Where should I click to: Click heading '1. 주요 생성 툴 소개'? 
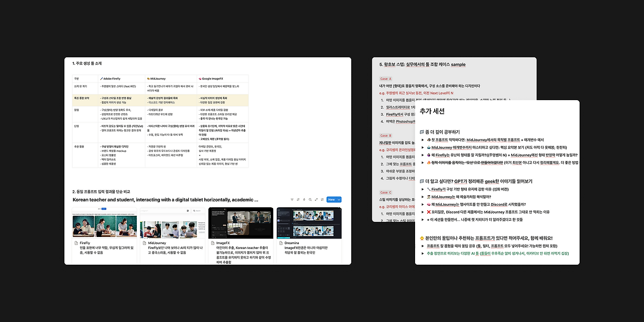coord(87,63)
